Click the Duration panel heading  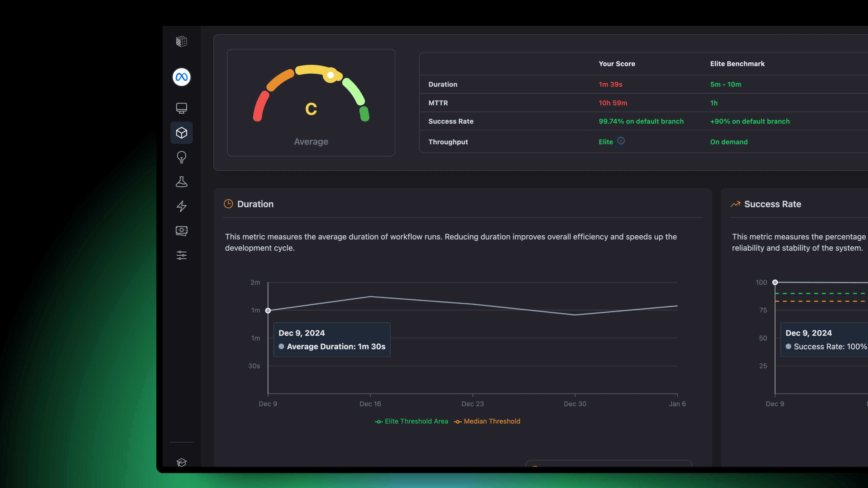[x=255, y=204]
